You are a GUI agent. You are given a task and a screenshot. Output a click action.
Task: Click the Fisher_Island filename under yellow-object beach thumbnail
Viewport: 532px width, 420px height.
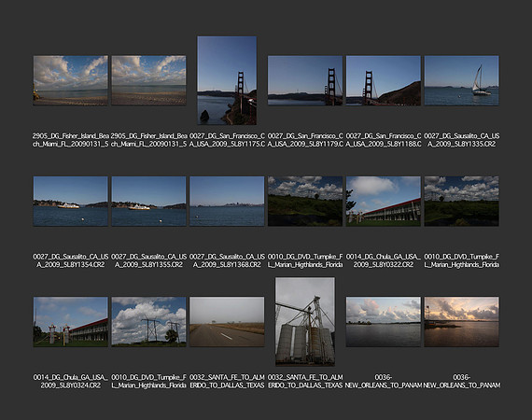pyautogui.click(x=71, y=140)
